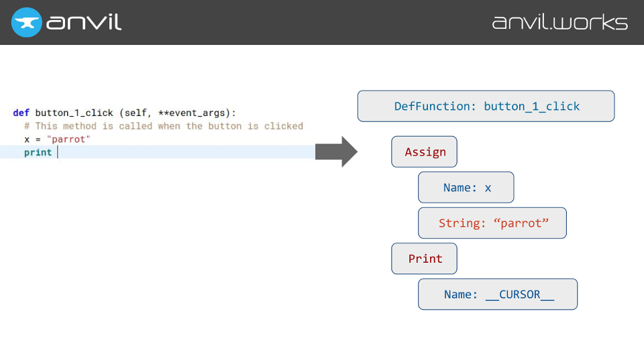Open the anvil.works link in the header

point(559,22)
